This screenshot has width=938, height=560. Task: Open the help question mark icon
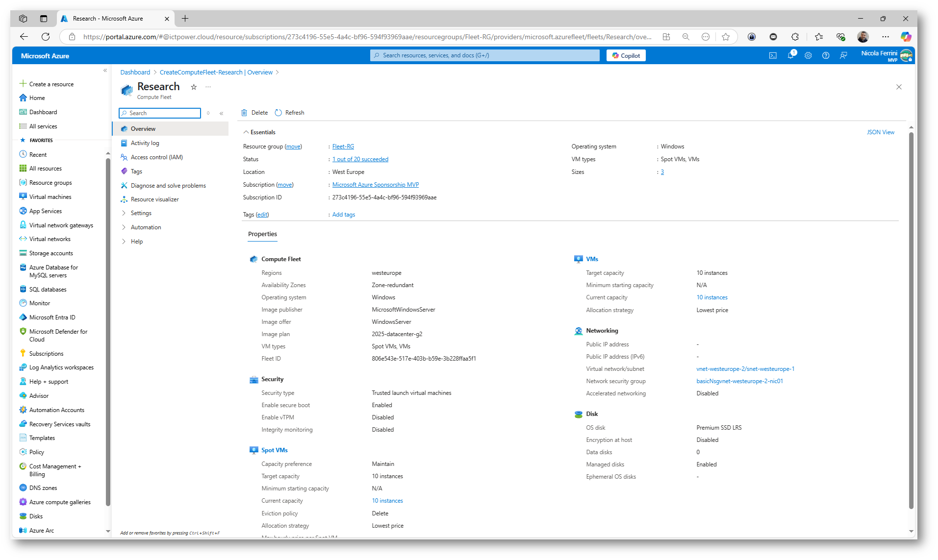[x=826, y=56]
